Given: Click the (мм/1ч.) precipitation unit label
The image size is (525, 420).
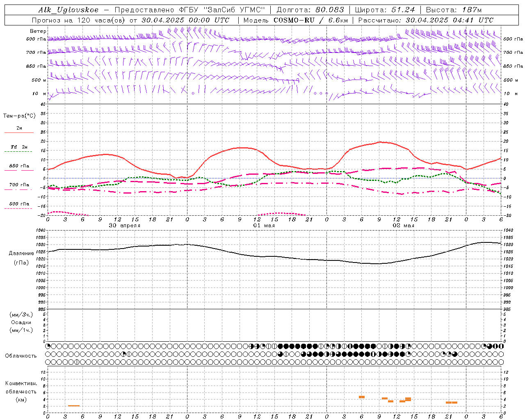Looking at the screenshot, I should coord(21,330).
